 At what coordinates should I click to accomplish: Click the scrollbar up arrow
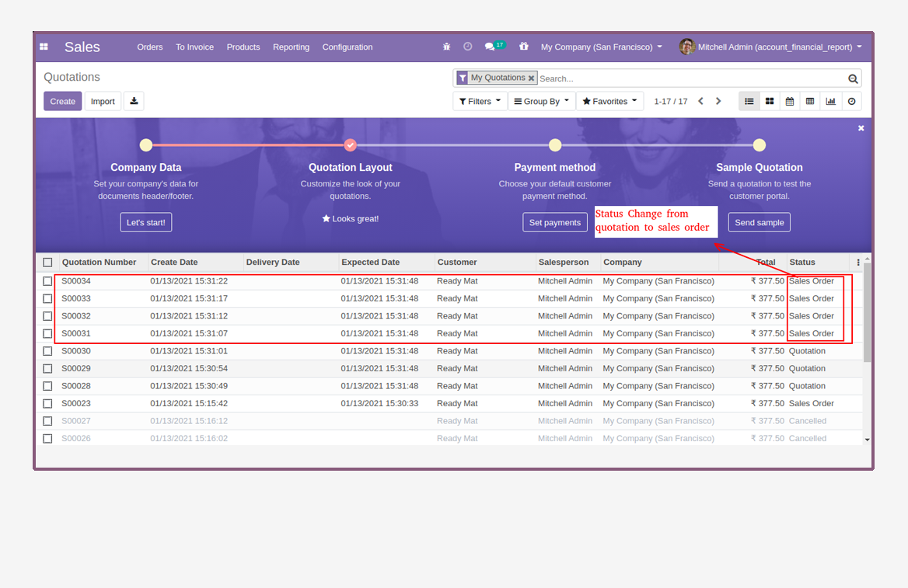point(867,259)
